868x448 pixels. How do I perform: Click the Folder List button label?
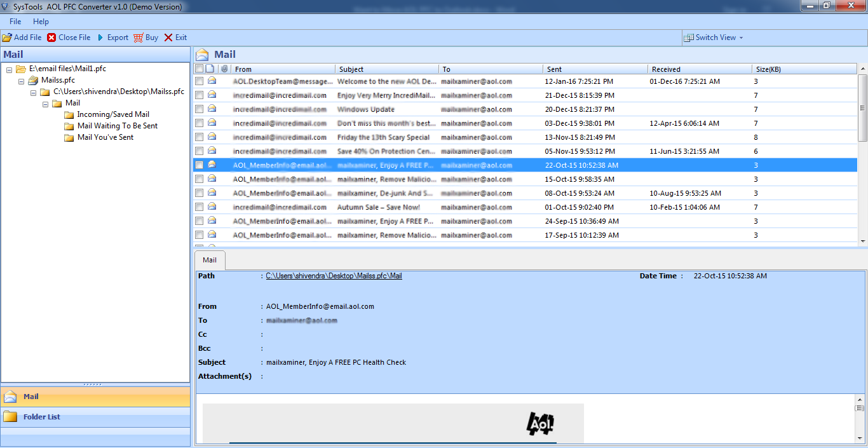(42, 417)
